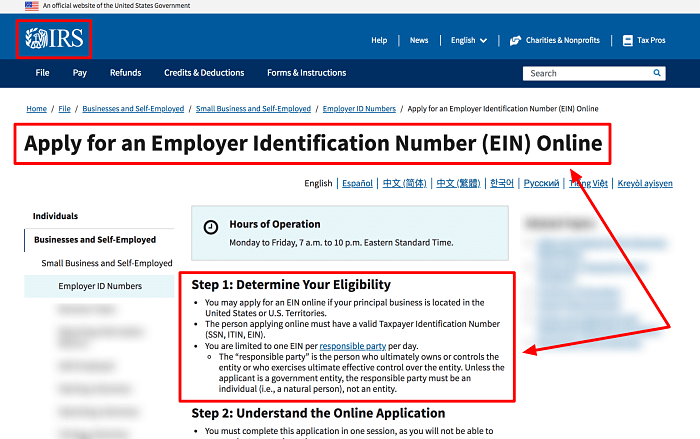Click the IRS logo

pos(54,38)
